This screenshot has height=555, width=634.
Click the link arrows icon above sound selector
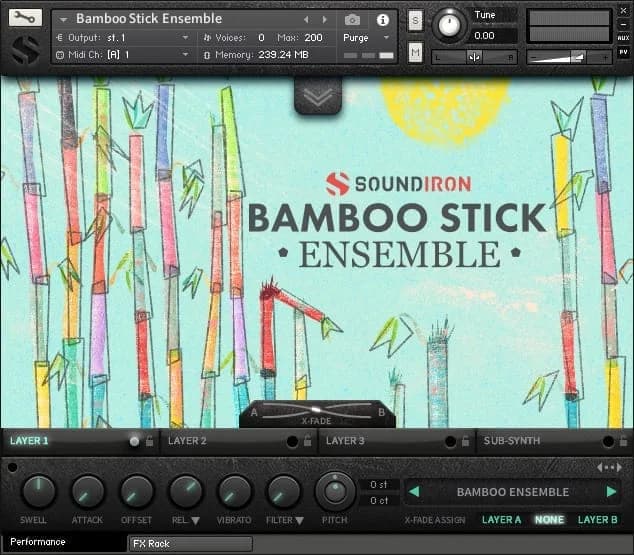(609, 468)
